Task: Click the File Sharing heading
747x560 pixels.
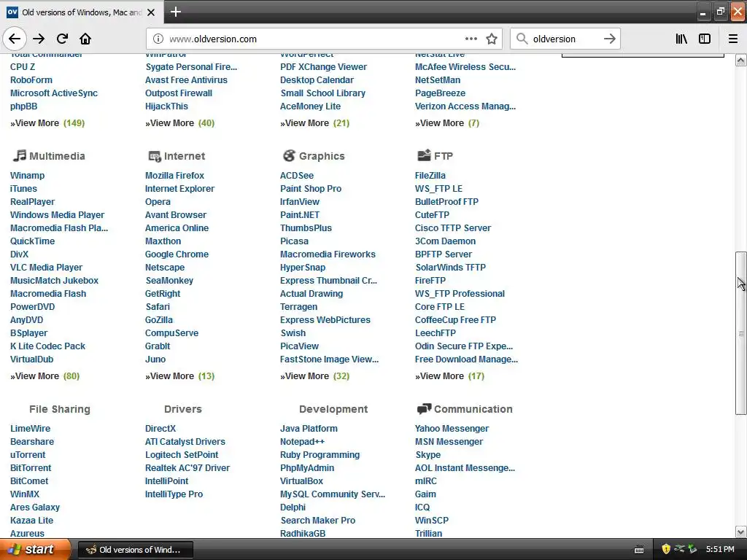Action: pyautogui.click(x=60, y=409)
